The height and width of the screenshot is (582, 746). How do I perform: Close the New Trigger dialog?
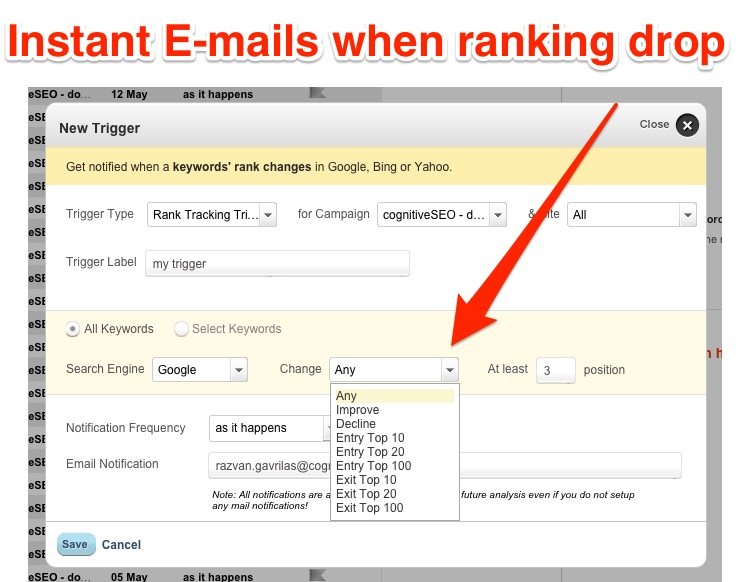[x=686, y=125]
